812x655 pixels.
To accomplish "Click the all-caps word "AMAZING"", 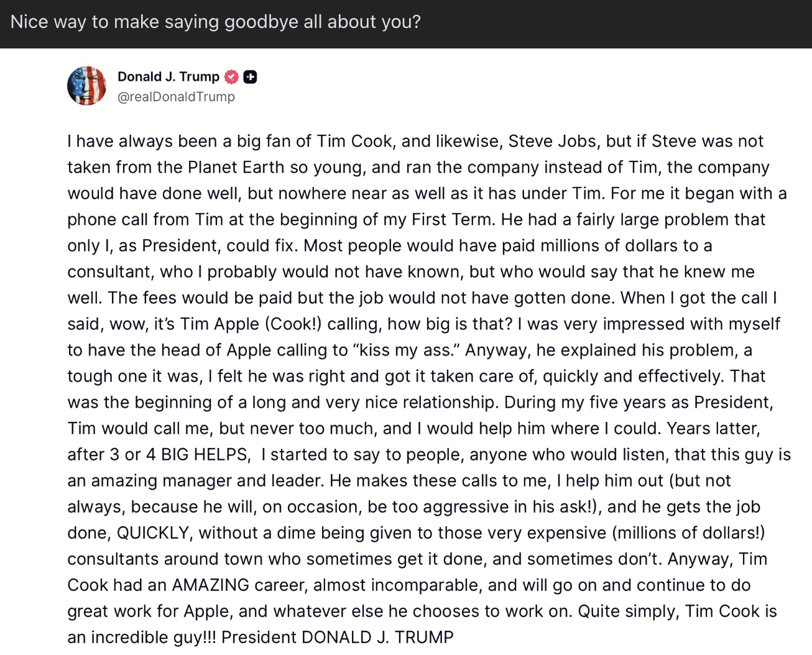I will (x=210, y=585).
